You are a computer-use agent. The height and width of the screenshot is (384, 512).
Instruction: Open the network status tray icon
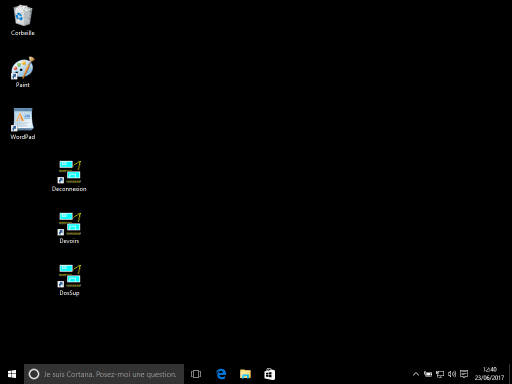[x=440, y=374]
